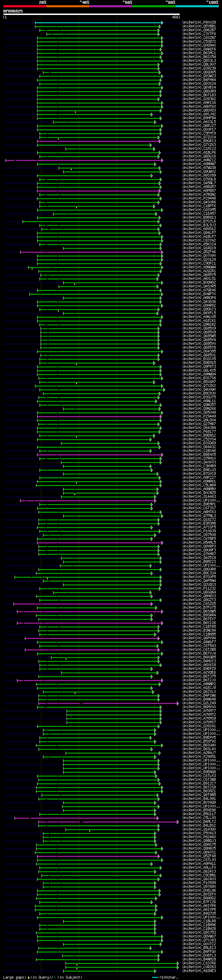Viewport: 222px width, 980px height.
Task: Select label UniRef100_Q8VWG7
Action: click(199, 936)
